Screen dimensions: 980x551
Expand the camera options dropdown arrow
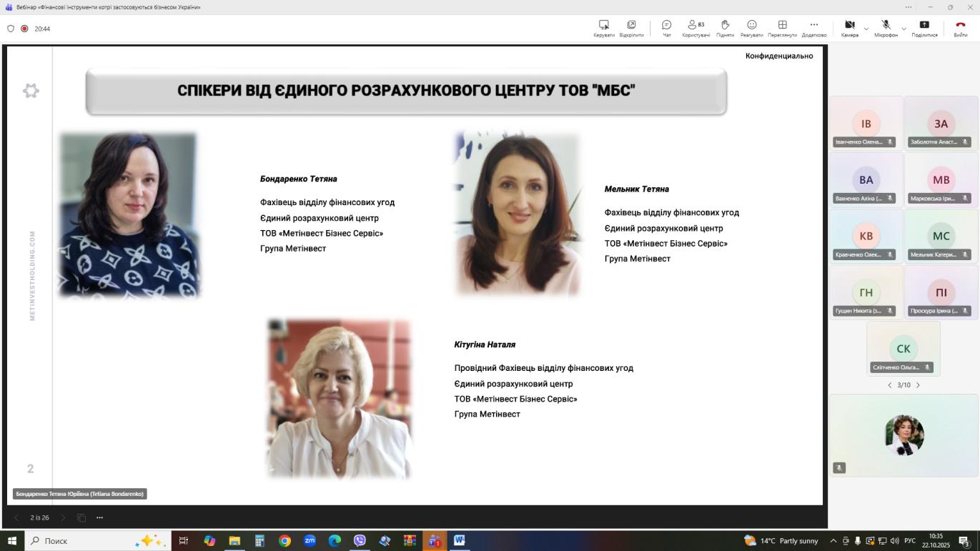coord(866,29)
